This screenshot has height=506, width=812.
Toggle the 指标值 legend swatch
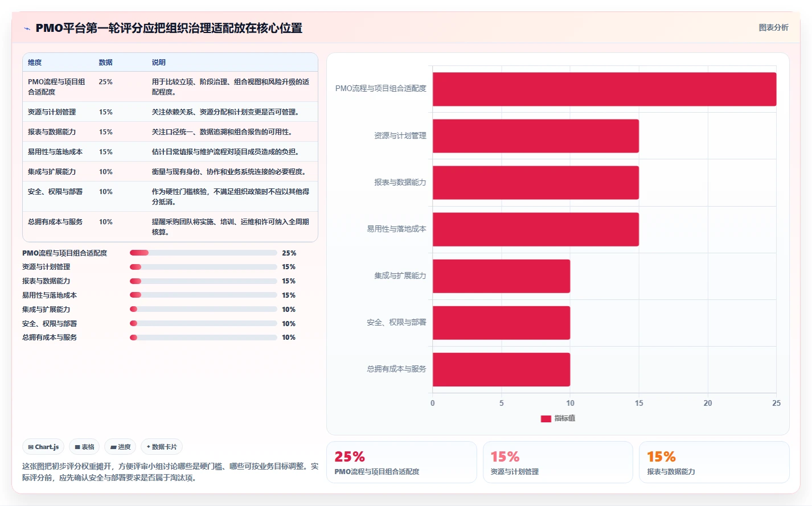click(x=546, y=418)
